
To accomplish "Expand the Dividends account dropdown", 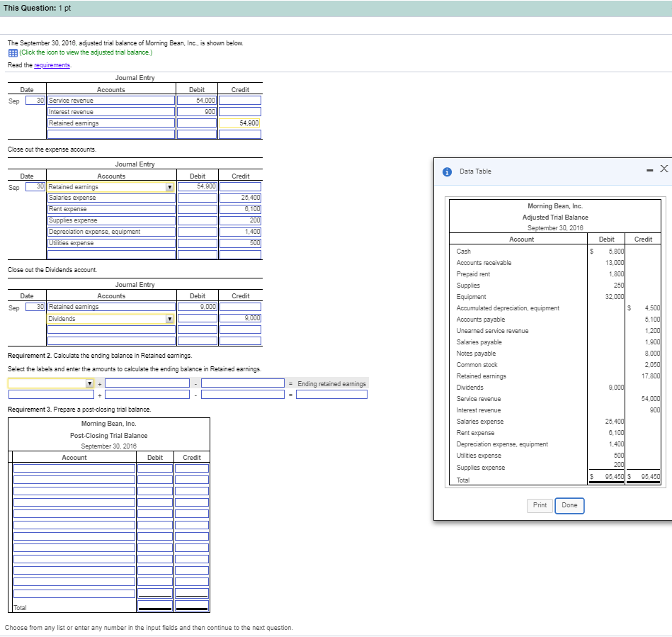I will [169, 319].
